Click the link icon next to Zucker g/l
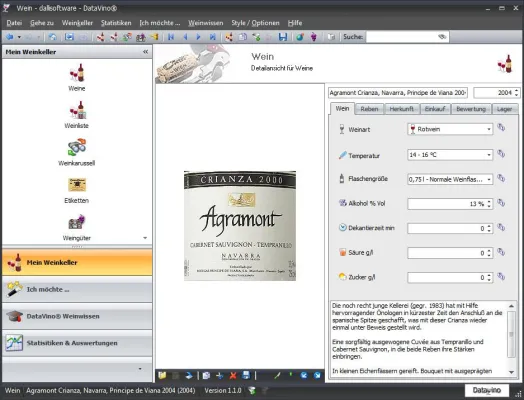 pos(501,276)
